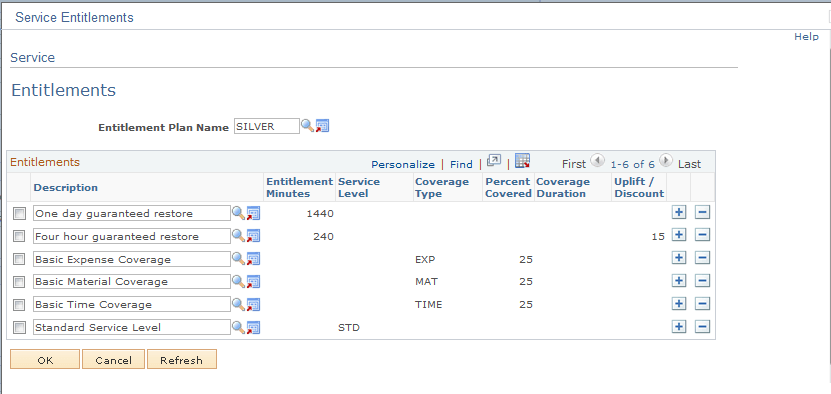Jump to Last rows link
Viewport: 831px width, 394px height.
(x=689, y=164)
